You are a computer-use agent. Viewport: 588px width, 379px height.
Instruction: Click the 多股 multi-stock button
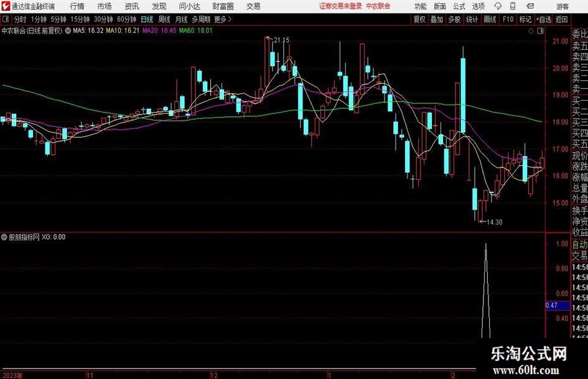[x=454, y=19]
